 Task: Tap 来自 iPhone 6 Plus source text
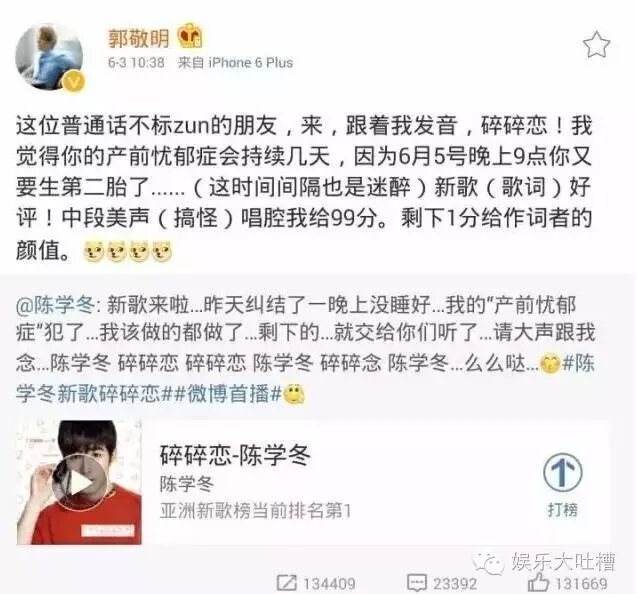click(235, 63)
